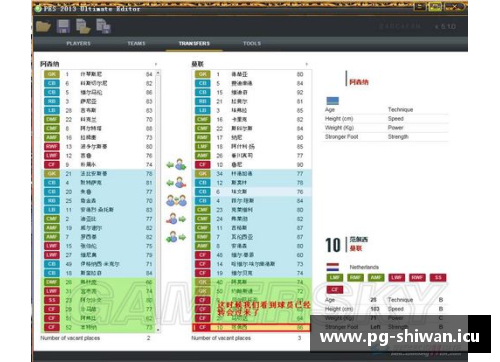Screen dimensions: 500x362
Task: Click the left list scrollbar up arrow
Action: 158,73
